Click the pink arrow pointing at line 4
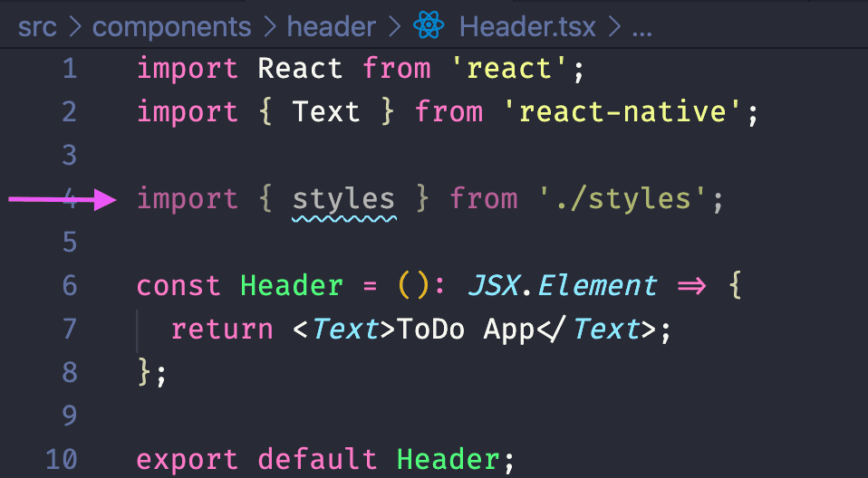The width and height of the screenshot is (868, 478). pyautogui.click(x=63, y=200)
